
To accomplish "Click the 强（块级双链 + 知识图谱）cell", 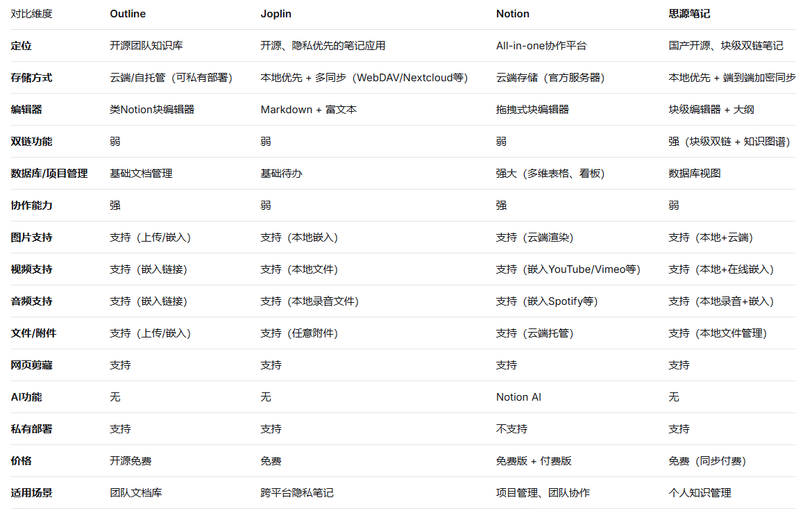I will click(x=729, y=142).
